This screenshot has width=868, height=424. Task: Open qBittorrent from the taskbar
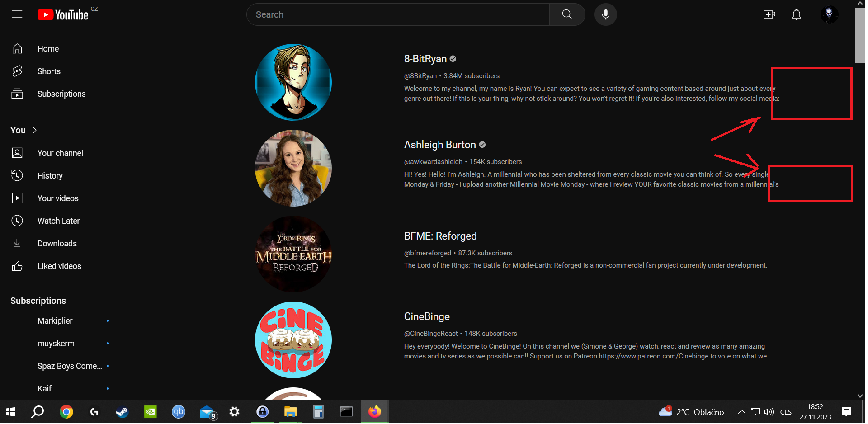coord(178,412)
